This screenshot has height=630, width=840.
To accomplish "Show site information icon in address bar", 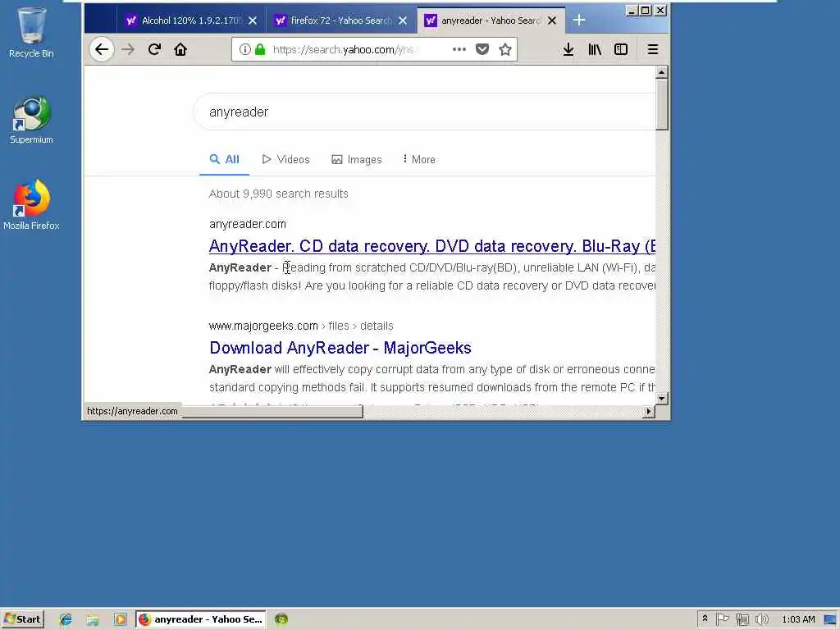I will click(244, 50).
